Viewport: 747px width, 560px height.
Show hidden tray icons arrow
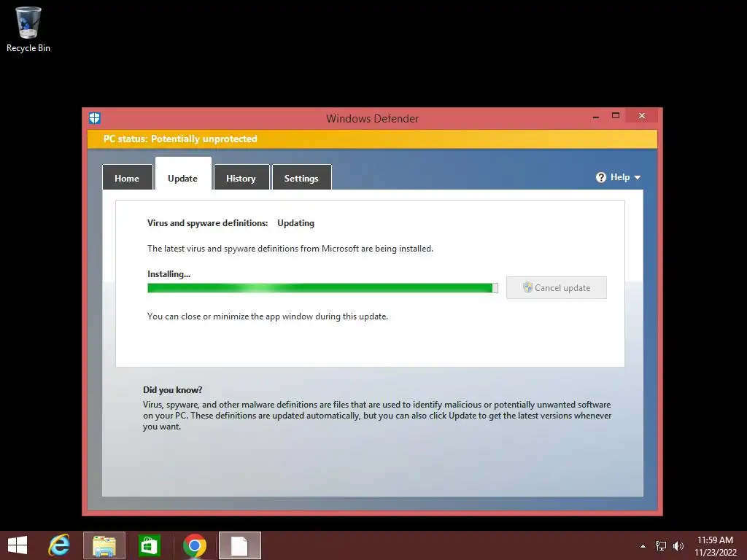point(643,546)
